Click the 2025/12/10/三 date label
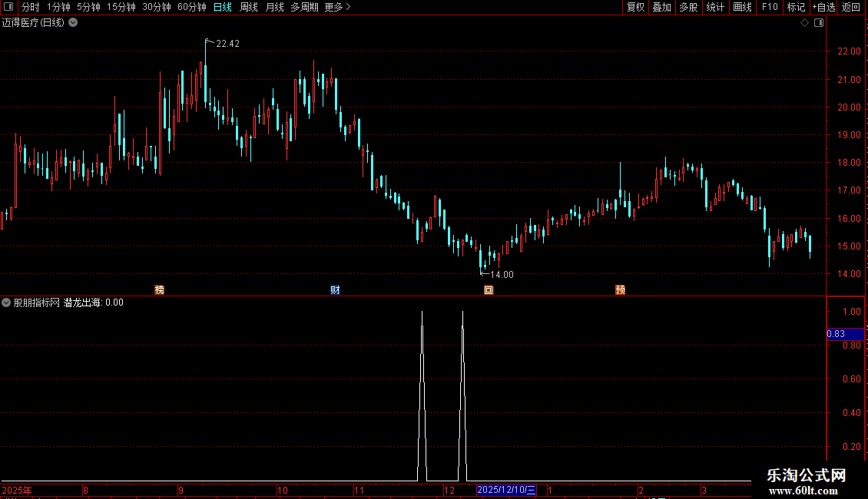 click(506, 490)
